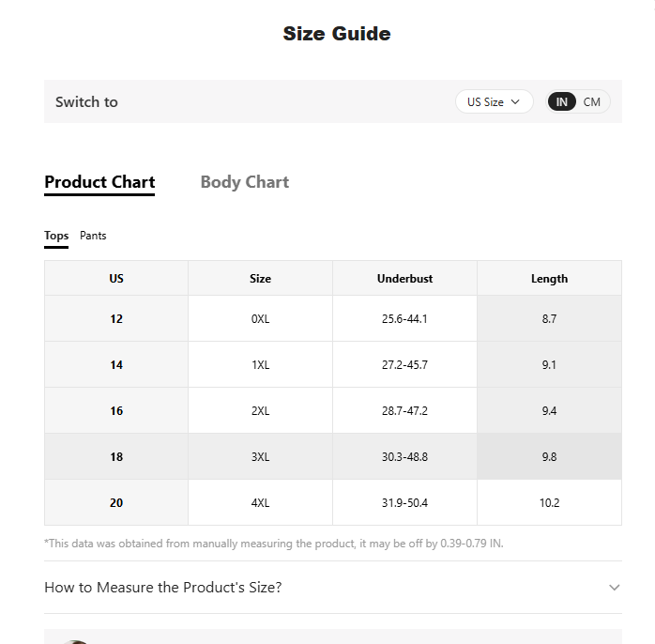This screenshot has width=655, height=644.
Task: Open the US Size dropdown
Action: tap(494, 101)
